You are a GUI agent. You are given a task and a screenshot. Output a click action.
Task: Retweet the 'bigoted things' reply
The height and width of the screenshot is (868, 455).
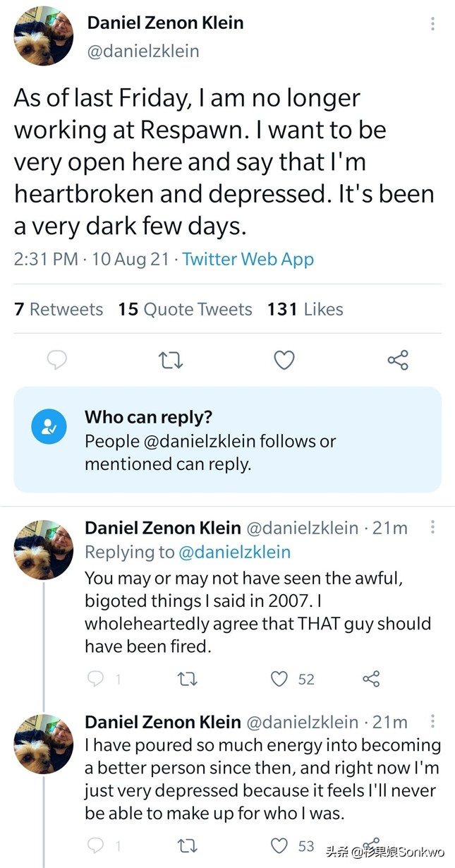point(187,679)
